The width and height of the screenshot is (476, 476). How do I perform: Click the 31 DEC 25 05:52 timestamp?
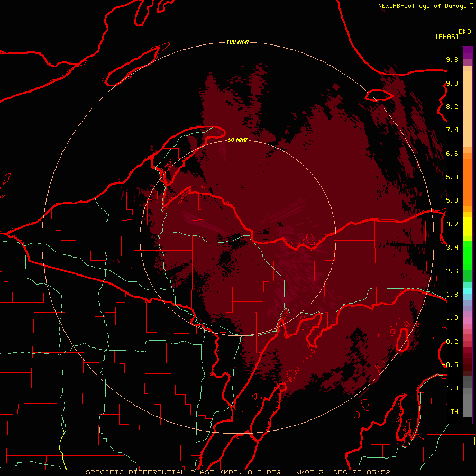click(354, 472)
